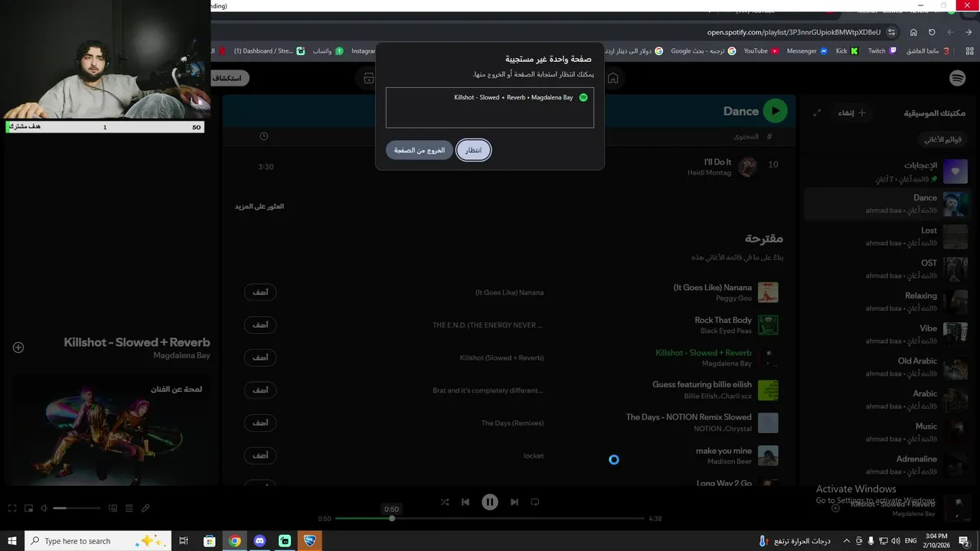
Task: Open the Peggy Gou artist link
Action: [733, 298]
